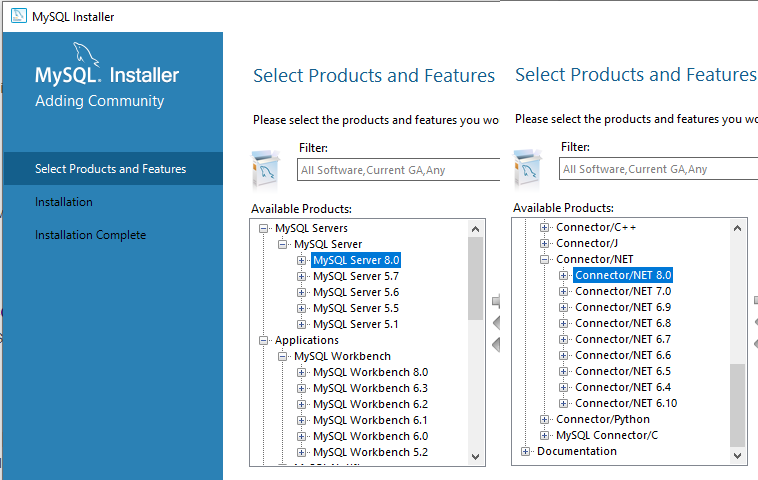
Task: Select the Documentation category
Action: click(577, 451)
